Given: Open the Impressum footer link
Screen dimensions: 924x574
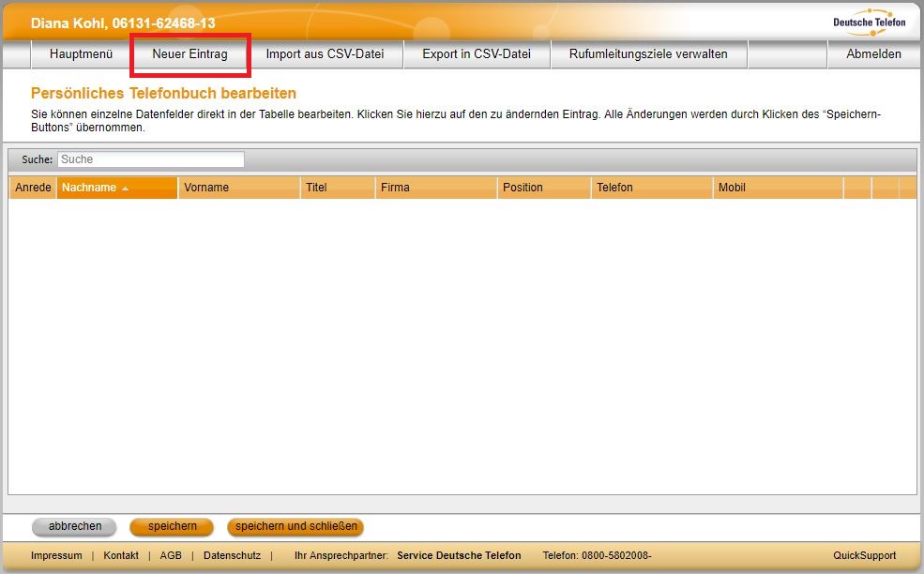Looking at the screenshot, I should click(x=56, y=556).
